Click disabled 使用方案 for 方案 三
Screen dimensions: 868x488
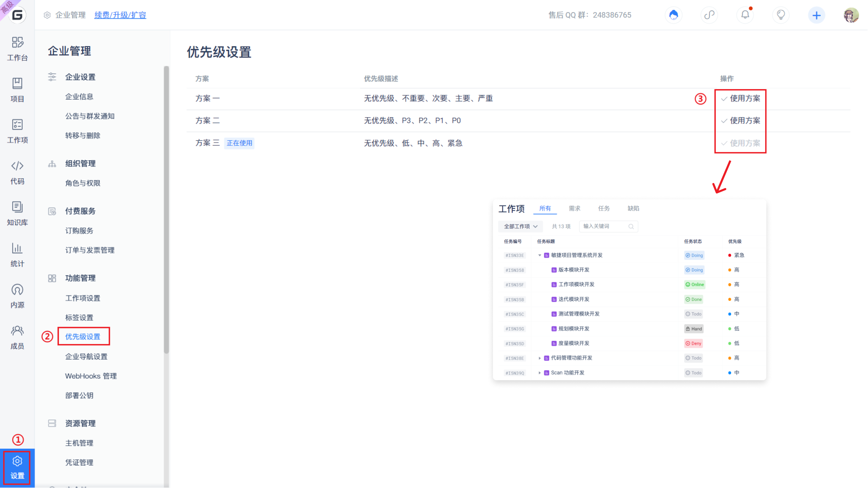point(741,143)
